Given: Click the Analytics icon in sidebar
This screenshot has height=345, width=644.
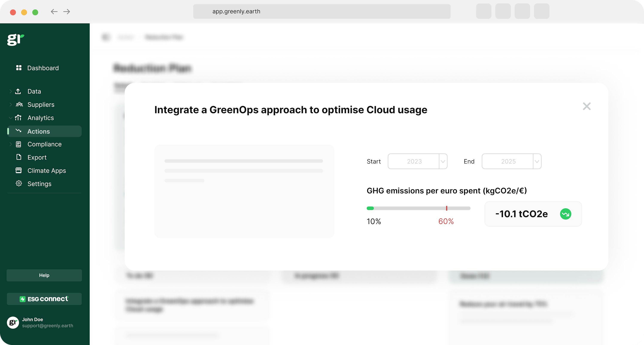Looking at the screenshot, I should pyautogui.click(x=19, y=118).
